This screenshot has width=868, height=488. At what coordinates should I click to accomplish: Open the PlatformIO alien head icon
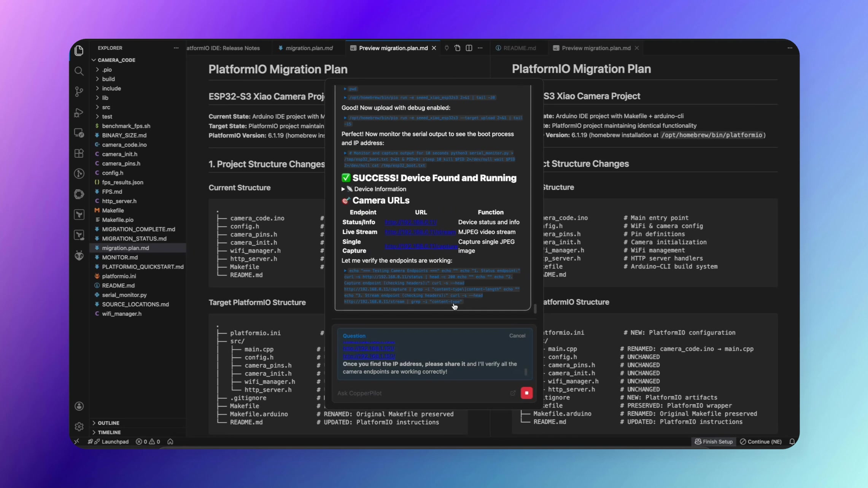[x=79, y=255]
